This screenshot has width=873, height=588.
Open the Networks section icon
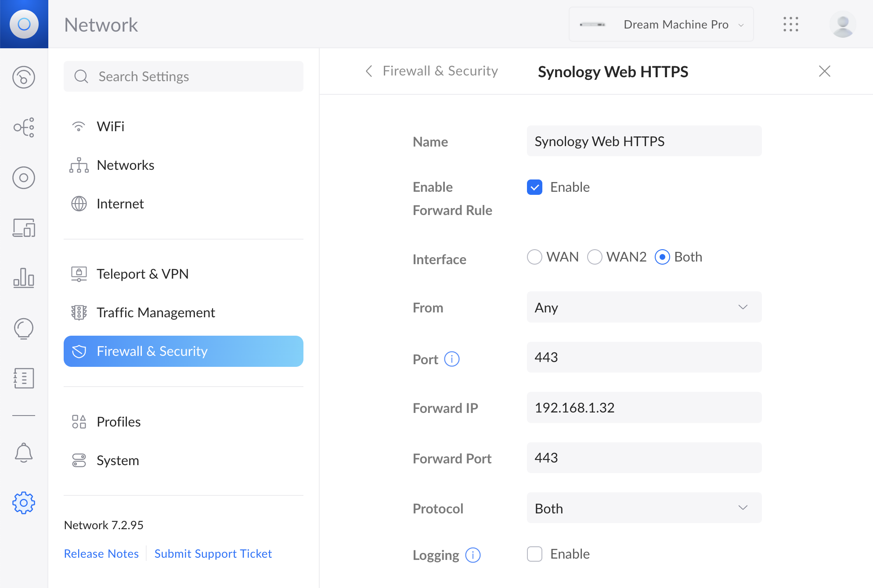79,165
